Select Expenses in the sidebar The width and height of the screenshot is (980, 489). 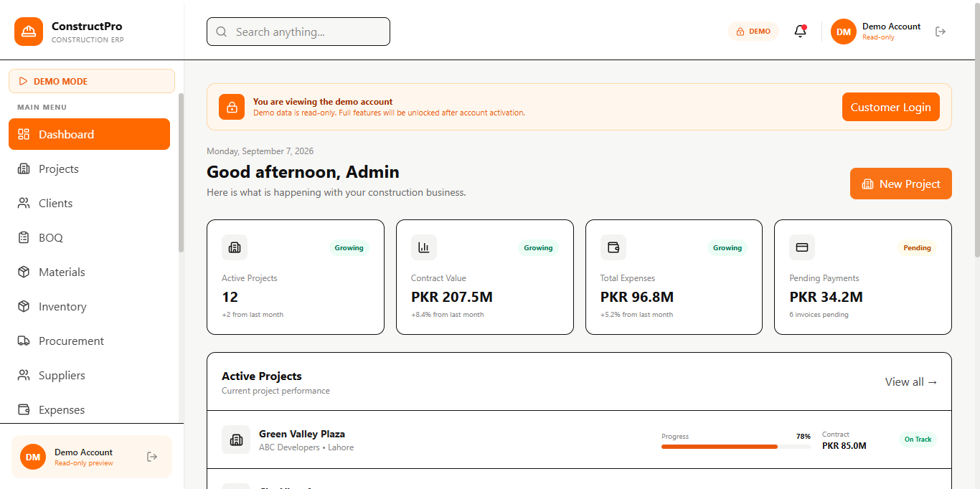tap(89, 409)
